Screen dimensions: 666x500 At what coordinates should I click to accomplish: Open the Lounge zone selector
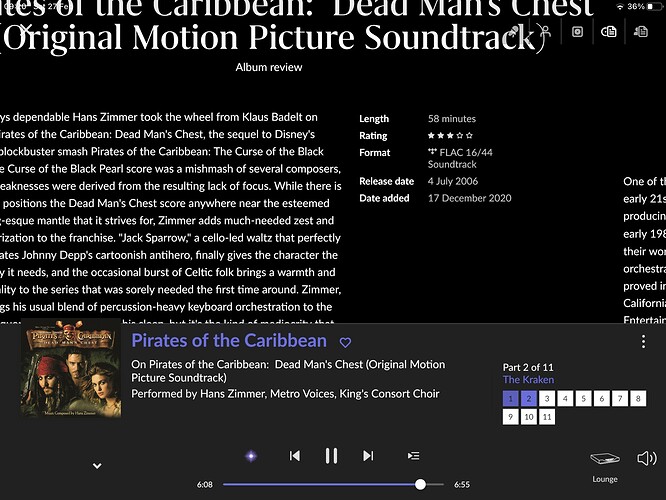(605, 466)
